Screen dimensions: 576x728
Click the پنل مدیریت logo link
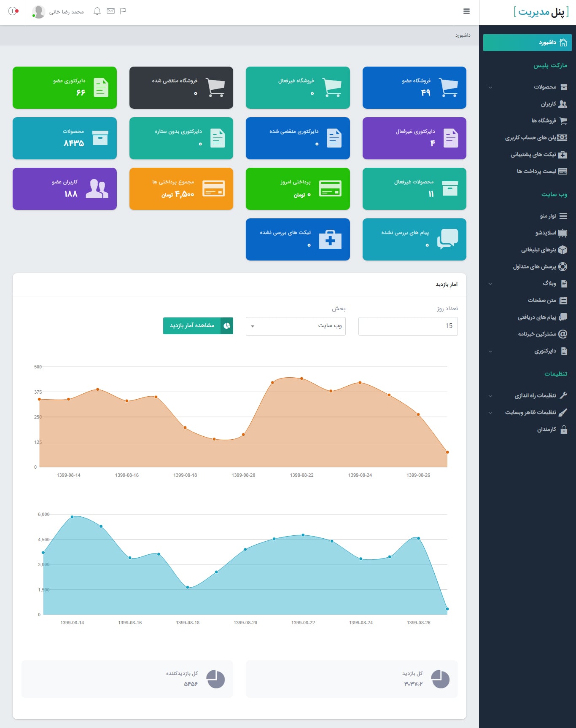[541, 12]
